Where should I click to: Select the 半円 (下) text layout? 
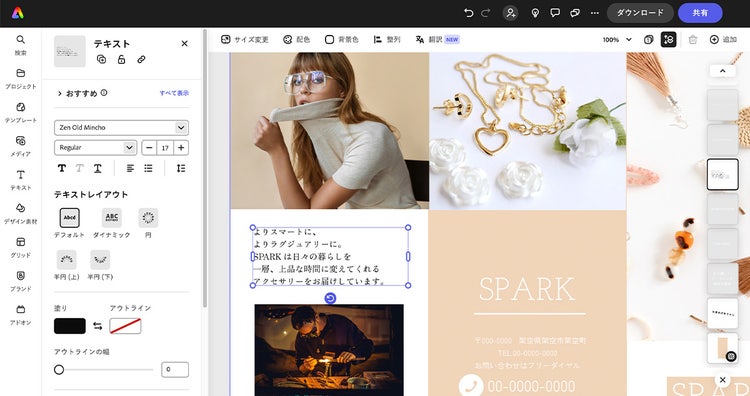[100, 265]
